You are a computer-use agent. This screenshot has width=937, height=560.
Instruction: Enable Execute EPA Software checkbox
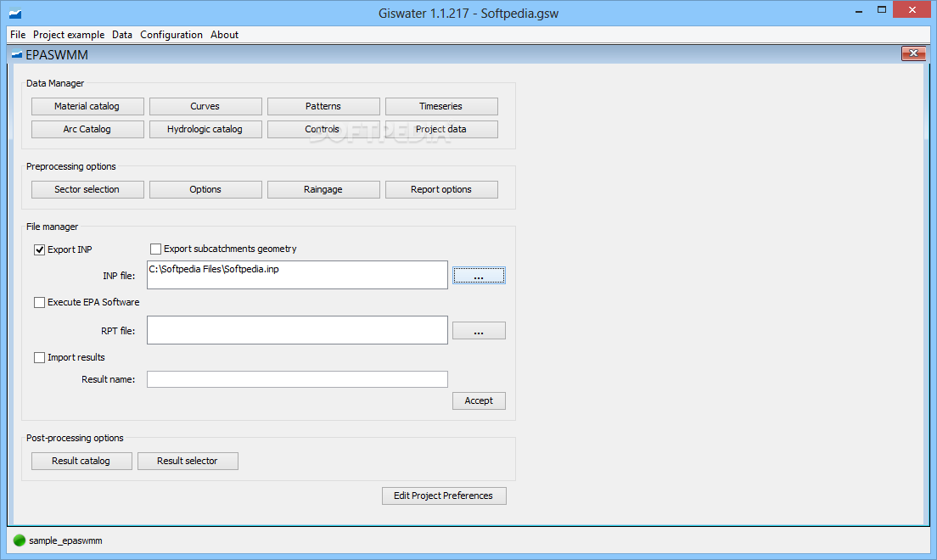point(39,302)
